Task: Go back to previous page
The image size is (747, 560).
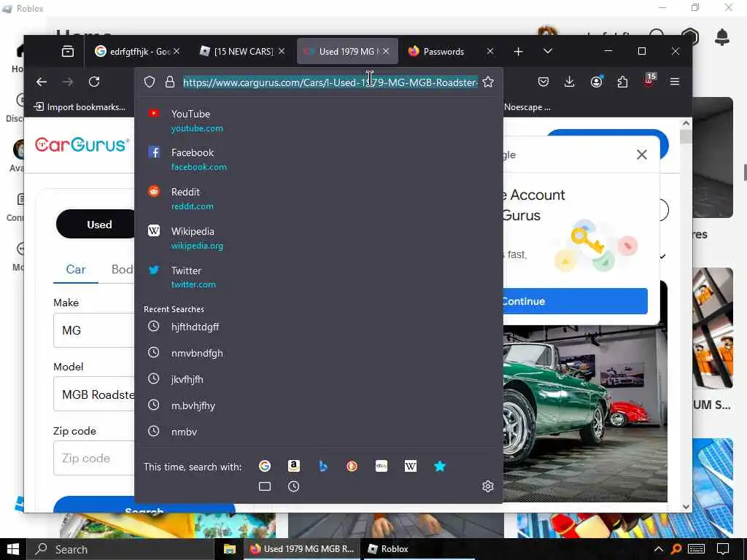Action: point(42,82)
